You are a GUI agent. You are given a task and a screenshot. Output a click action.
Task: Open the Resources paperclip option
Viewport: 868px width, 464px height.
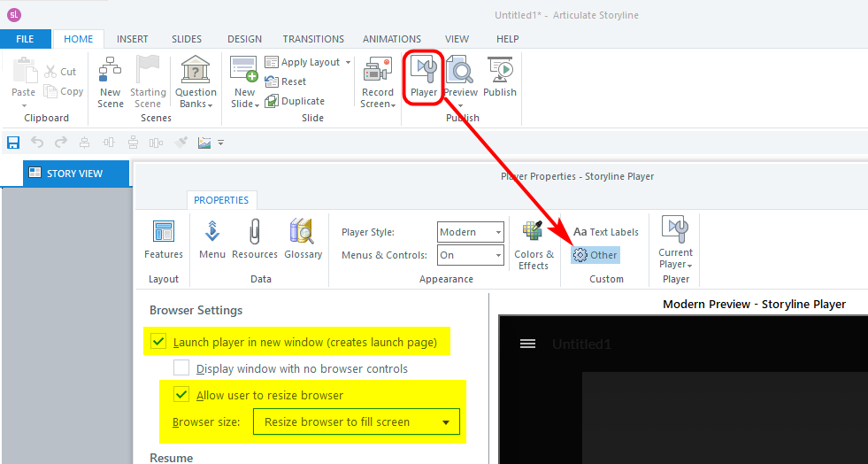click(x=255, y=239)
